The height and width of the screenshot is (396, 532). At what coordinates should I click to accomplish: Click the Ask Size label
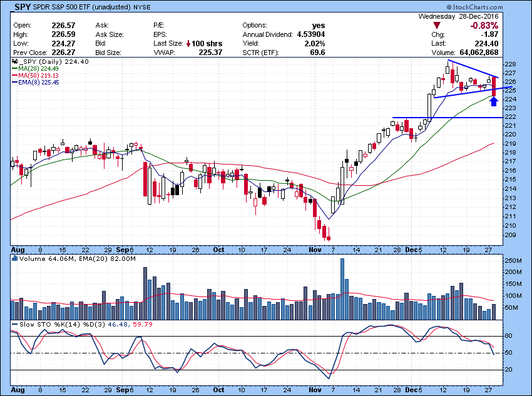(x=110, y=34)
